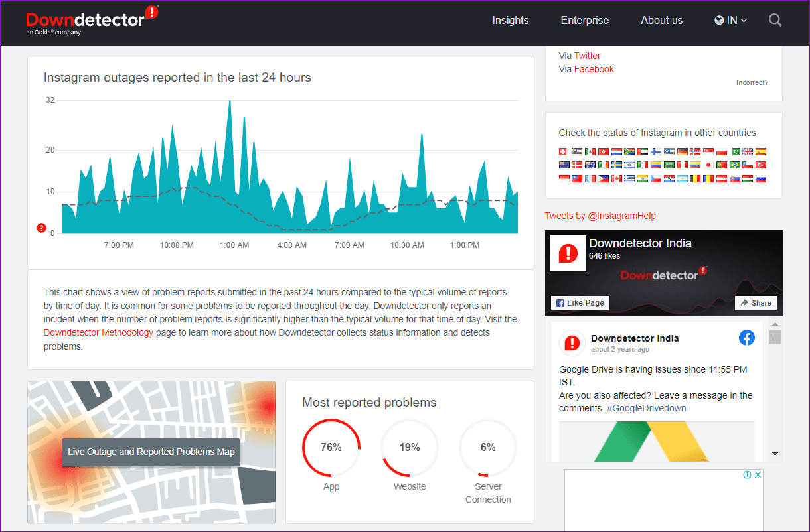Open the Insights menu
The image size is (810, 532).
click(511, 20)
